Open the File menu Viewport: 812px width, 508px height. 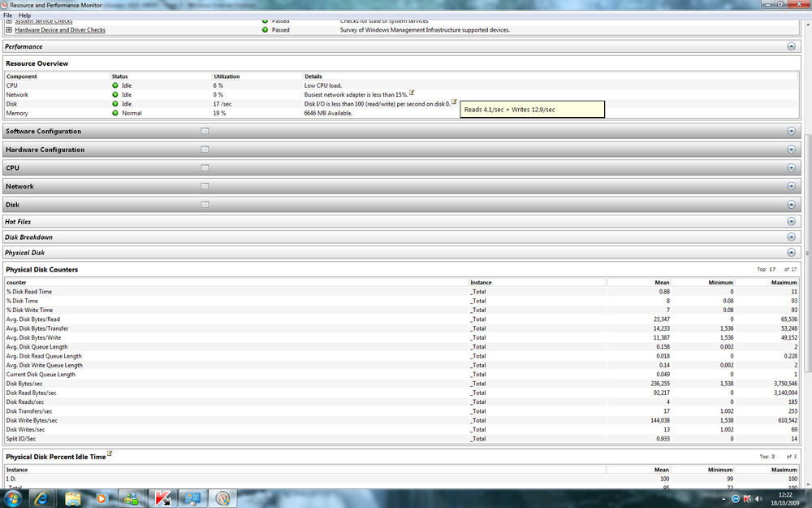pyautogui.click(x=8, y=15)
